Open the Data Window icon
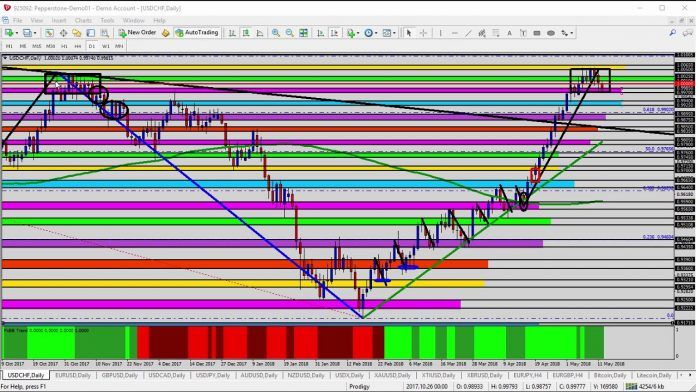This screenshot has width=696, height=392. click(63, 33)
